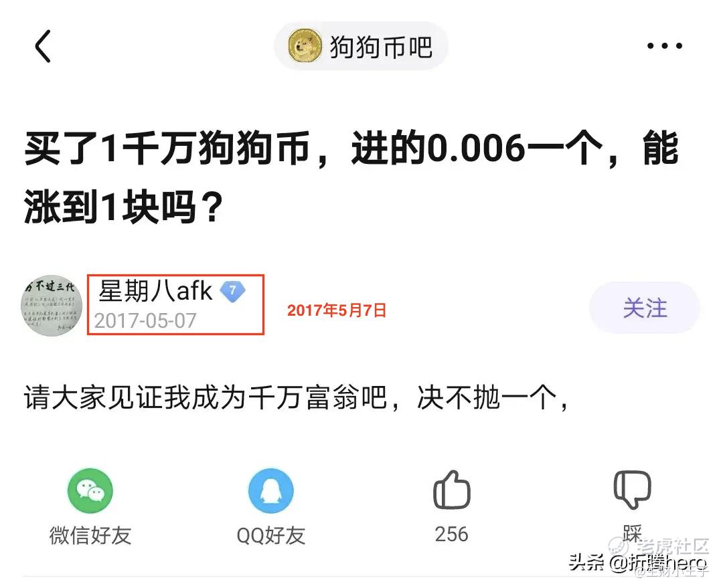This screenshot has width=723, height=588.
Task: View profile of 星期八afk
Action: tap(155, 291)
